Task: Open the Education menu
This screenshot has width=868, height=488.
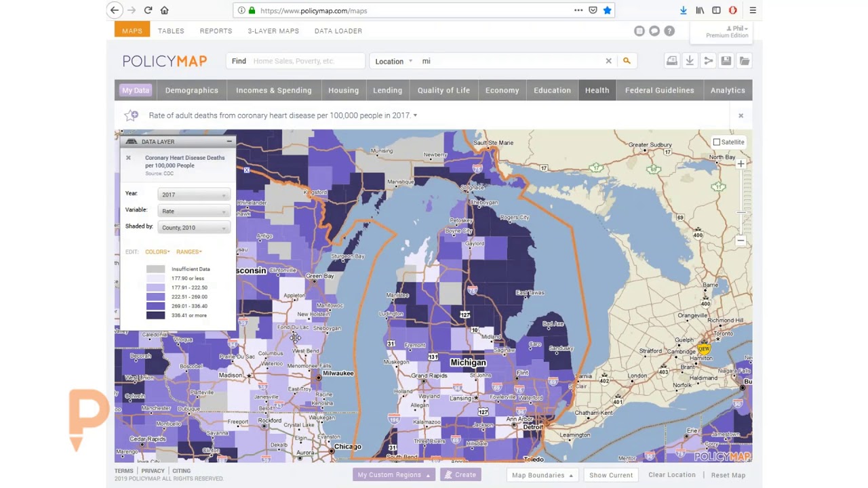Action: [552, 90]
